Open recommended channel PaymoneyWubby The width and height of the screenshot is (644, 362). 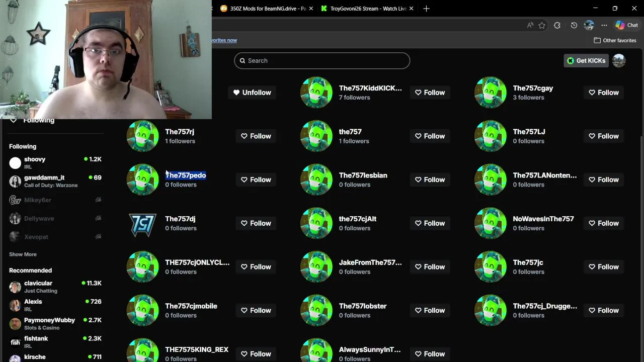(x=55, y=324)
